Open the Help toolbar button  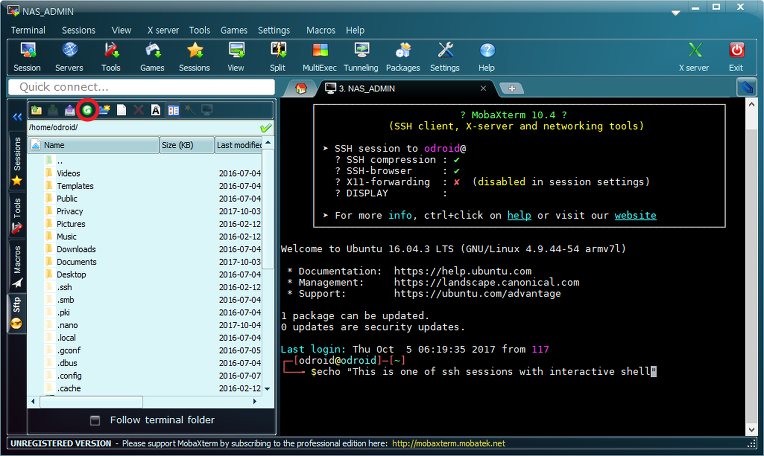[x=487, y=57]
